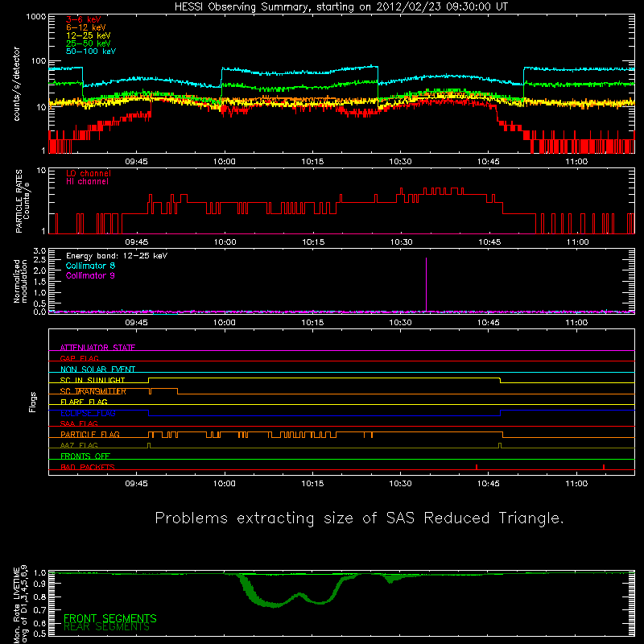Click the BAD PACKETS flag label
The width and height of the screenshot is (644, 644).
(88, 467)
